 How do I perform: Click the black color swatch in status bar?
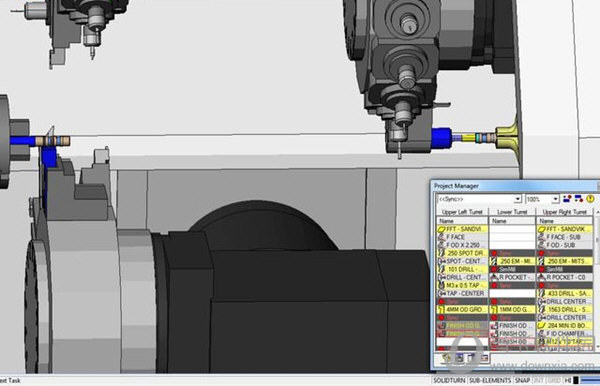tap(576, 380)
